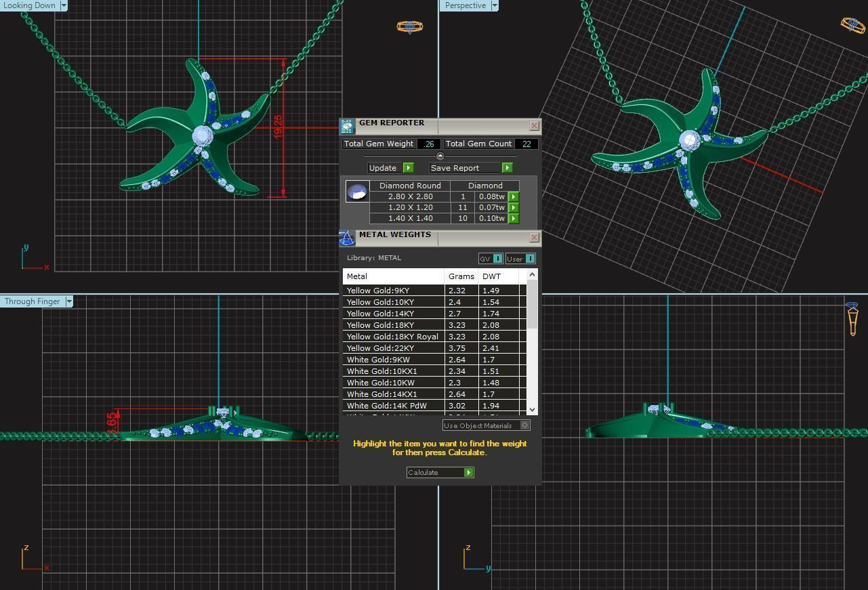Select the White Gold:14KX1 row
Screen dimensions: 868x590
coord(434,394)
